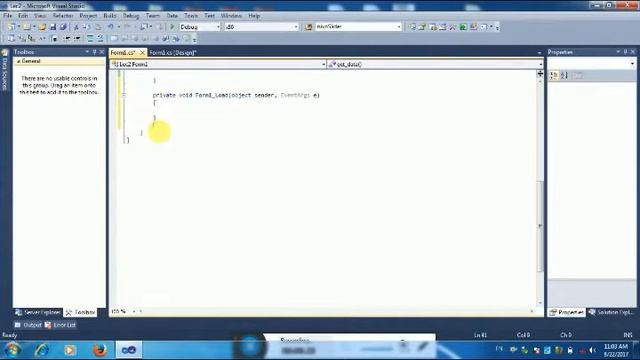Click the Paste toolbar icon

pos(98,27)
